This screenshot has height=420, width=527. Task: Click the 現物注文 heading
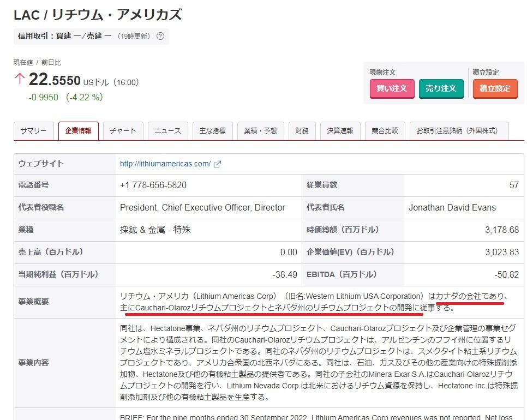point(382,72)
